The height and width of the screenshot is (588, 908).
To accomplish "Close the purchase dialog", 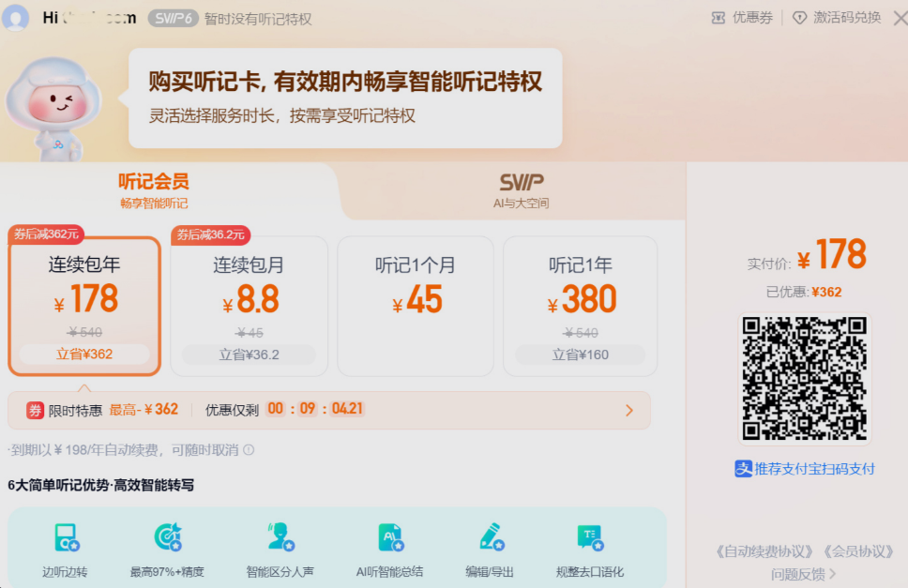I will 900,19.
